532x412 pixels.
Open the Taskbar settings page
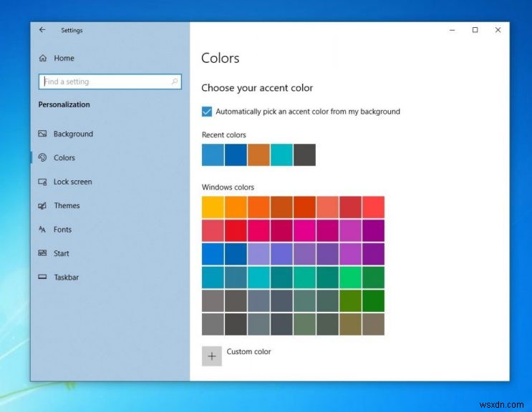coord(66,277)
